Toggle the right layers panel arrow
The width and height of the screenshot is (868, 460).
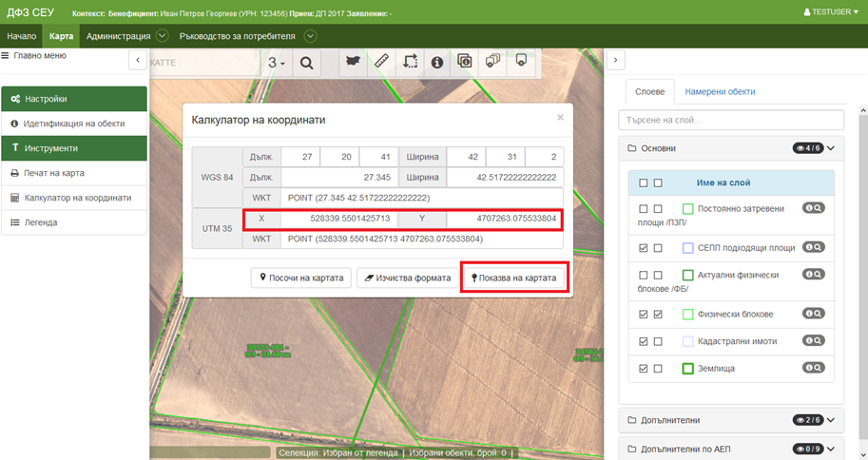pyautogui.click(x=615, y=59)
